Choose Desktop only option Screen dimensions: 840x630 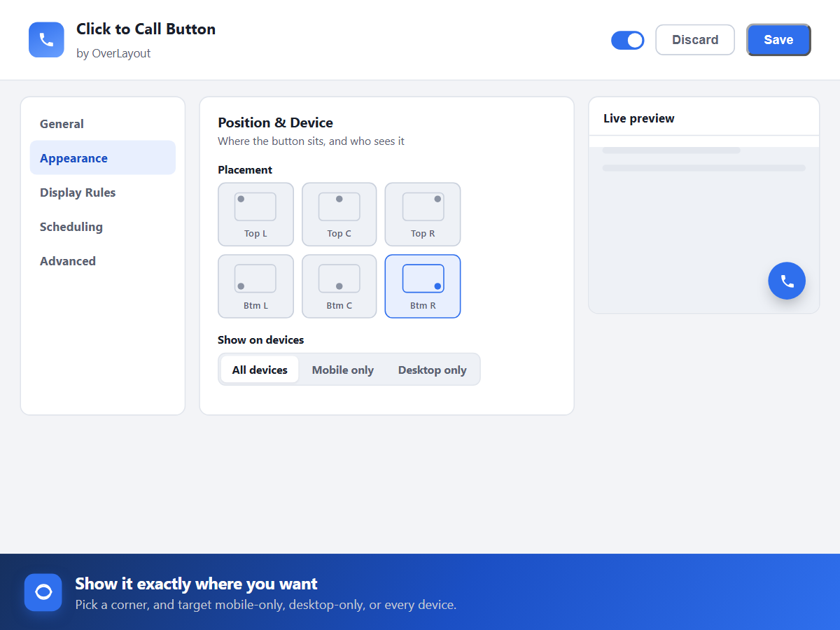click(433, 370)
